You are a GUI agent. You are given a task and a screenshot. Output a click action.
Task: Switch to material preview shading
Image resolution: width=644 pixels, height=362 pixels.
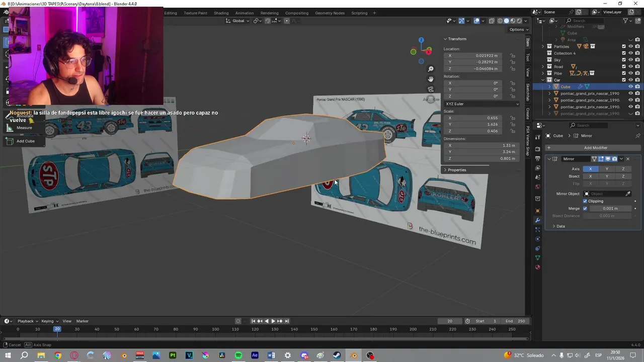click(x=513, y=21)
